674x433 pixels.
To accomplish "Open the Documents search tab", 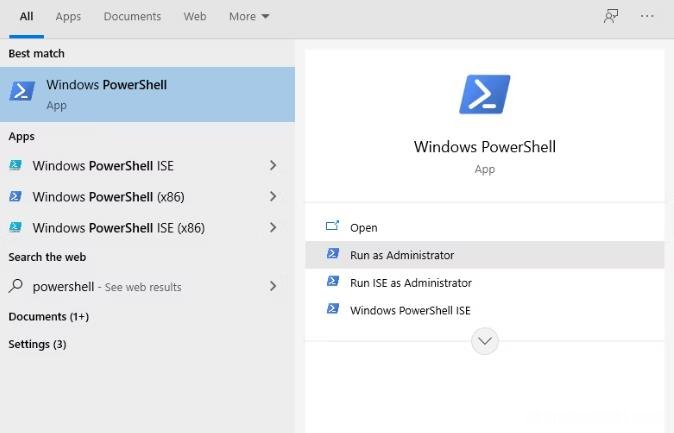I will click(x=132, y=17).
